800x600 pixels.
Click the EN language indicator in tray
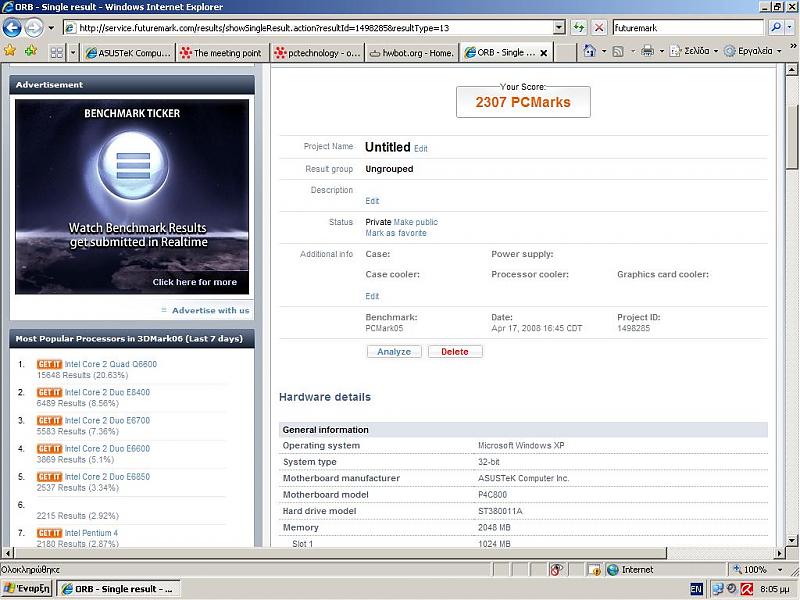click(x=696, y=589)
